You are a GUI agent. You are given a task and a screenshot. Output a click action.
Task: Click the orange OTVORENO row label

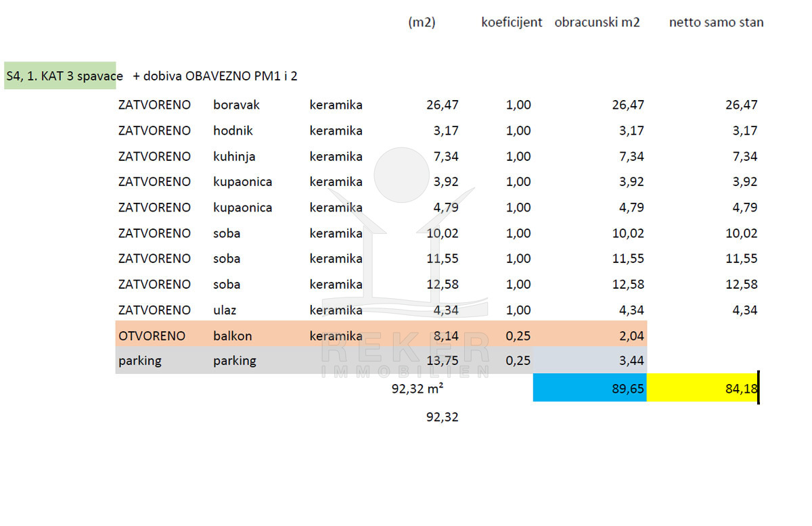(152, 336)
